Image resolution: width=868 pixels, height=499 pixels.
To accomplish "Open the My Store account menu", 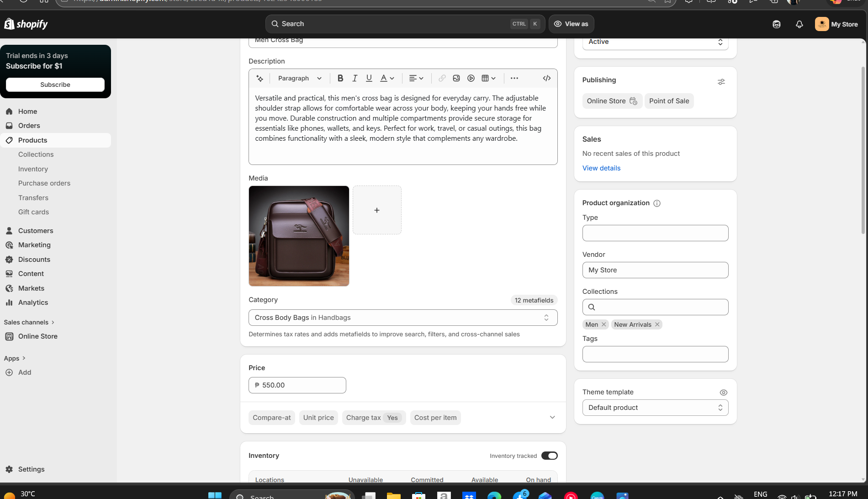I will coord(836,24).
